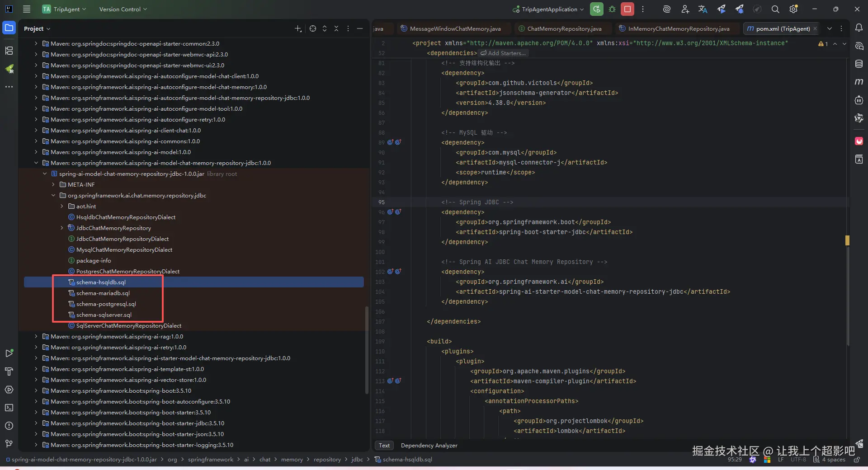
Task: Expand the aot.hint package
Action: coord(62,207)
